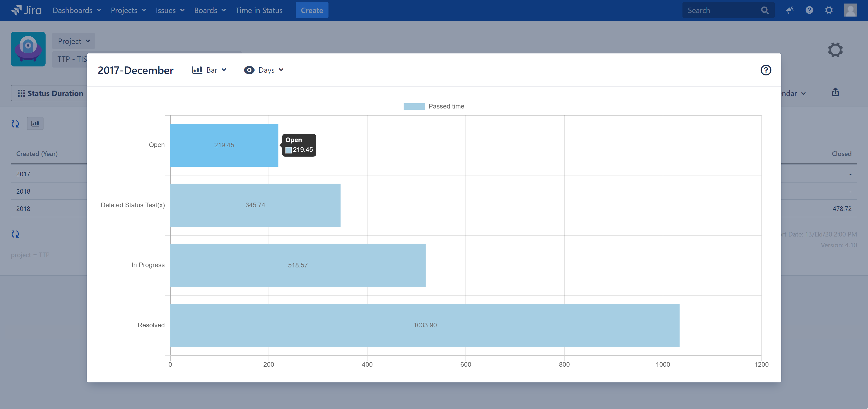Open the Project filter dropdown
Viewport: 868px width, 409px height.
(x=74, y=41)
